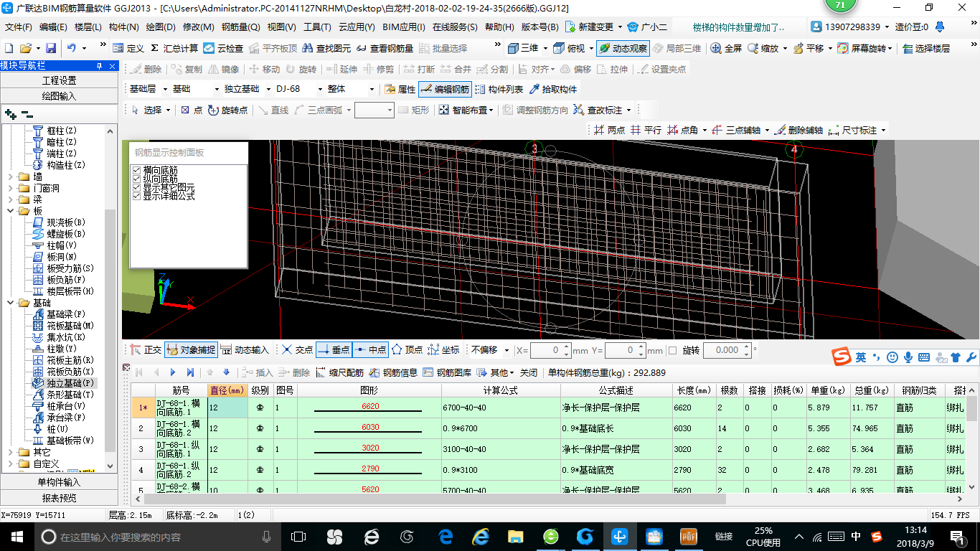The image size is (980, 551).
Task: Open the 构件(N) menu
Action: pyautogui.click(x=123, y=27)
